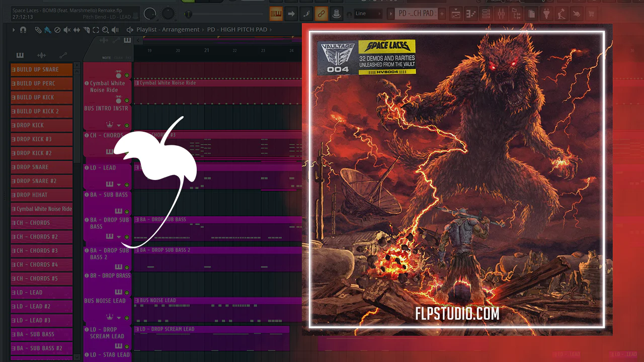Image resolution: width=644 pixels, height=362 pixels.
Task: Open the Playlist window
Action: pos(456,14)
